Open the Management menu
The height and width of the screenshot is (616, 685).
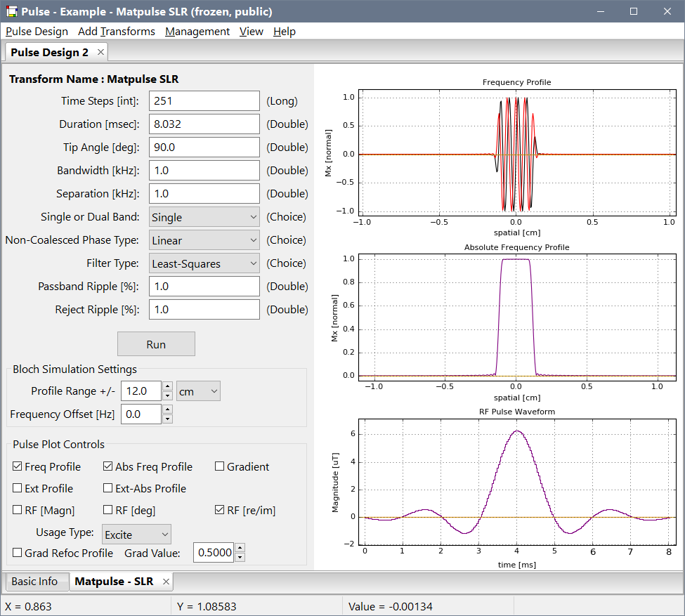pos(197,32)
